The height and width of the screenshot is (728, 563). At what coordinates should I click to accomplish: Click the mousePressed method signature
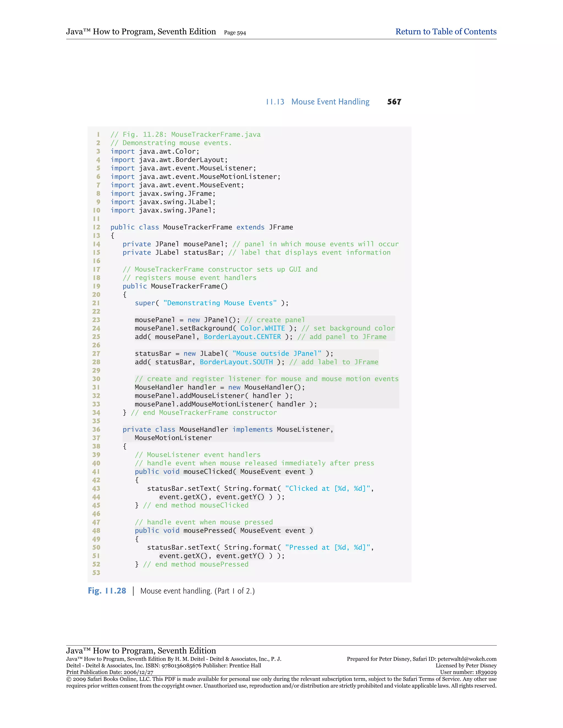[x=224, y=530]
